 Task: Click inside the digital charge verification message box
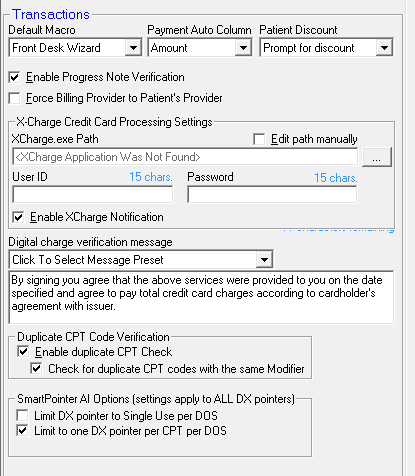point(201,297)
